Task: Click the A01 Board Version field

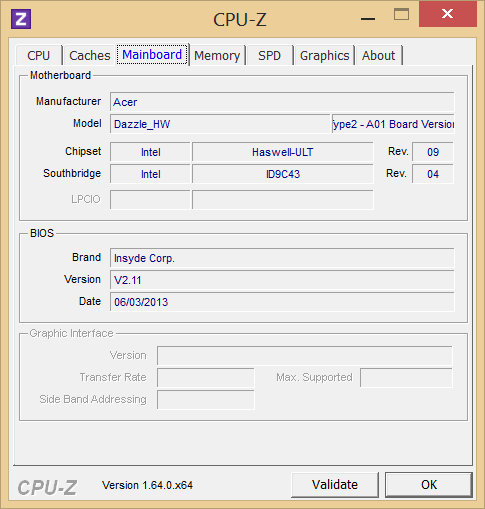Action: click(393, 124)
